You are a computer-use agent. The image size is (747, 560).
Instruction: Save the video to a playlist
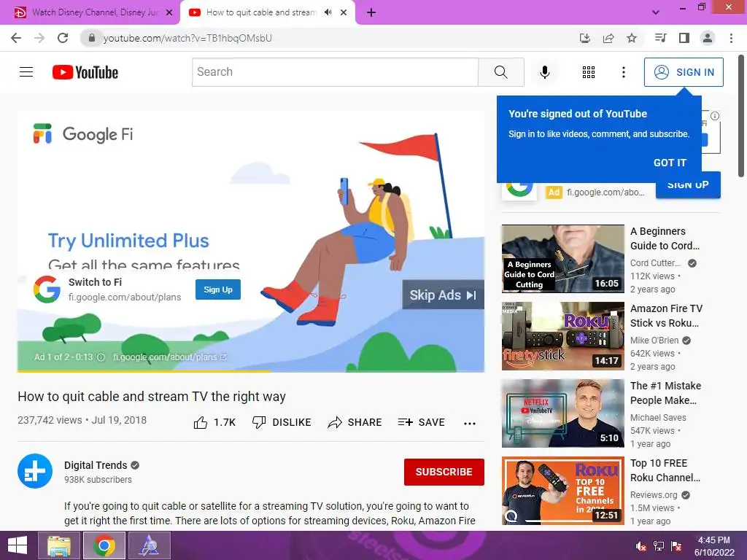coord(422,422)
